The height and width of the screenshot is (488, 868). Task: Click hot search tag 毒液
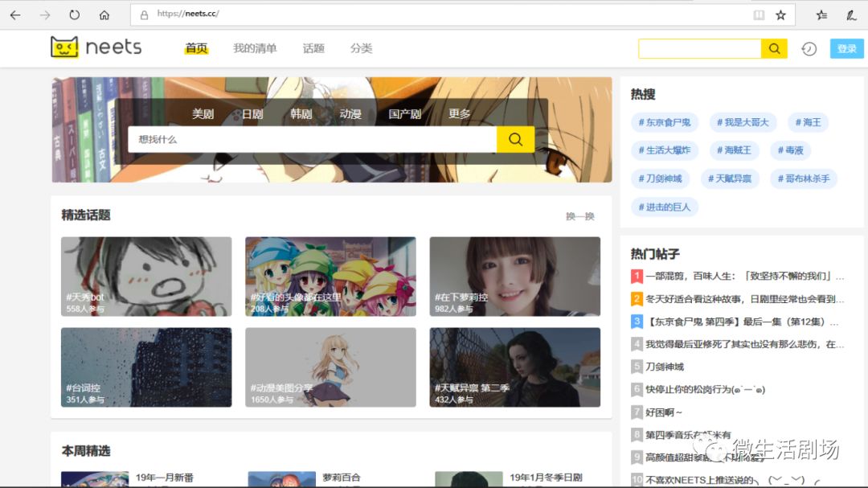[791, 150]
